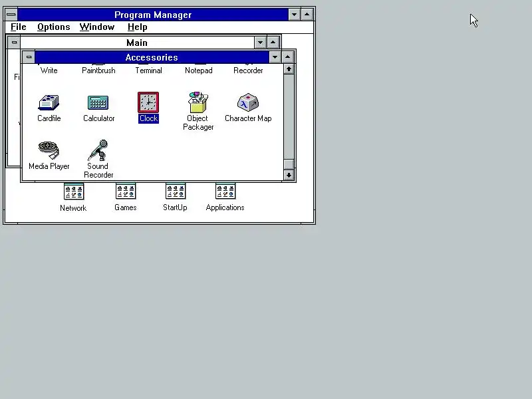Image resolution: width=532 pixels, height=399 pixels.
Task: Click the Program Manager title bar
Action: click(153, 15)
